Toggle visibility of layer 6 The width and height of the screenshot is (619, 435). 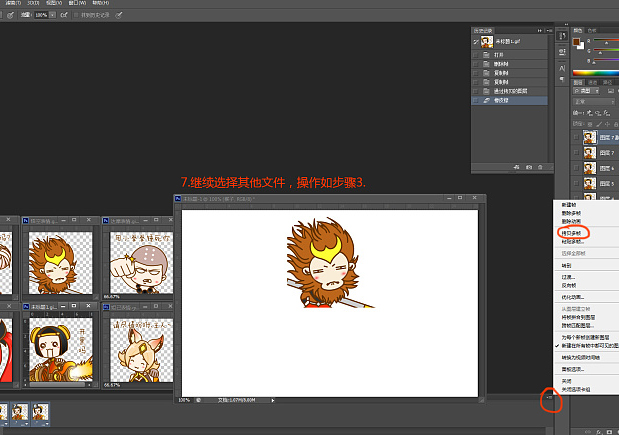click(x=576, y=168)
